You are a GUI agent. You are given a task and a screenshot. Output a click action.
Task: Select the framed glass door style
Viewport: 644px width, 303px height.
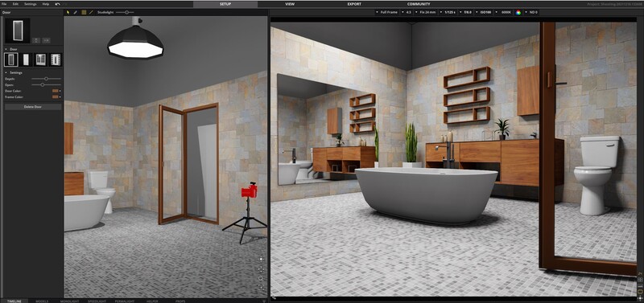coord(11,59)
